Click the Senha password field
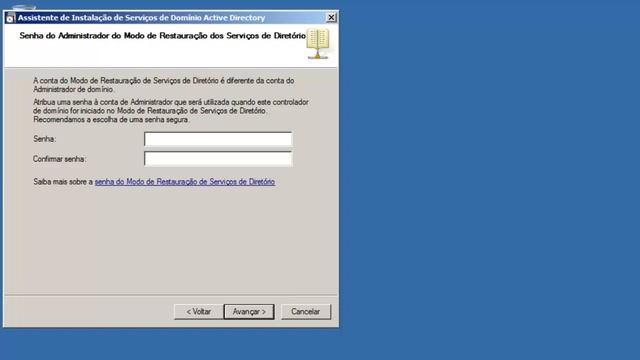 point(218,139)
